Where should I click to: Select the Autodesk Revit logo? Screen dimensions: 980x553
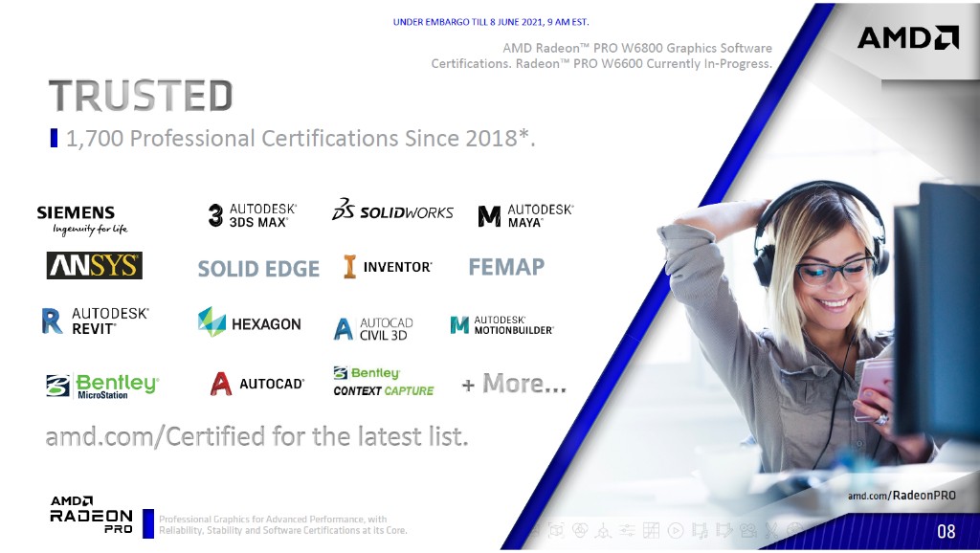click(95, 321)
